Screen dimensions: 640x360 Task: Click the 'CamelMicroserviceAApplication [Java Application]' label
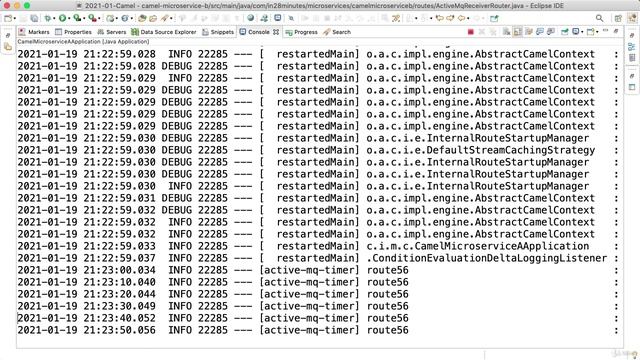[x=83, y=42]
